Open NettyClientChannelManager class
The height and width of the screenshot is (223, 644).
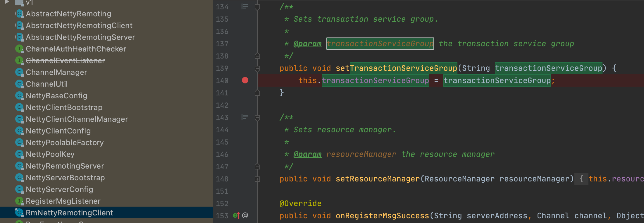click(77, 119)
